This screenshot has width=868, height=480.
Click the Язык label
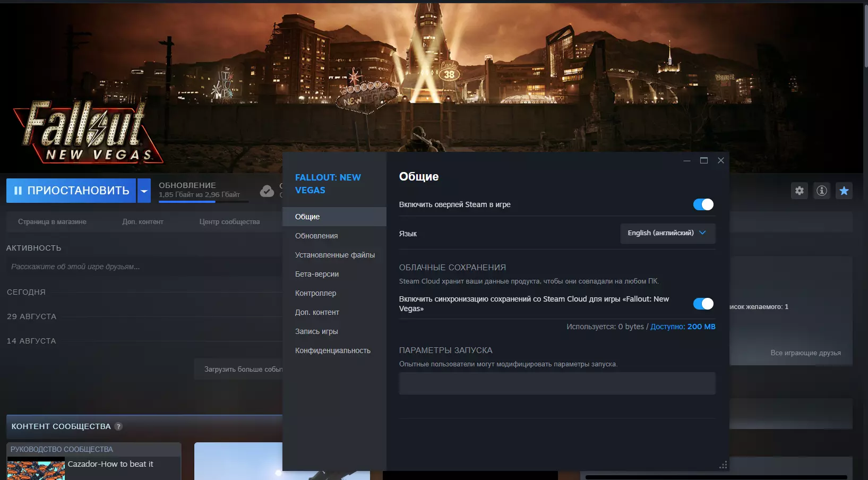click(408, 234)
